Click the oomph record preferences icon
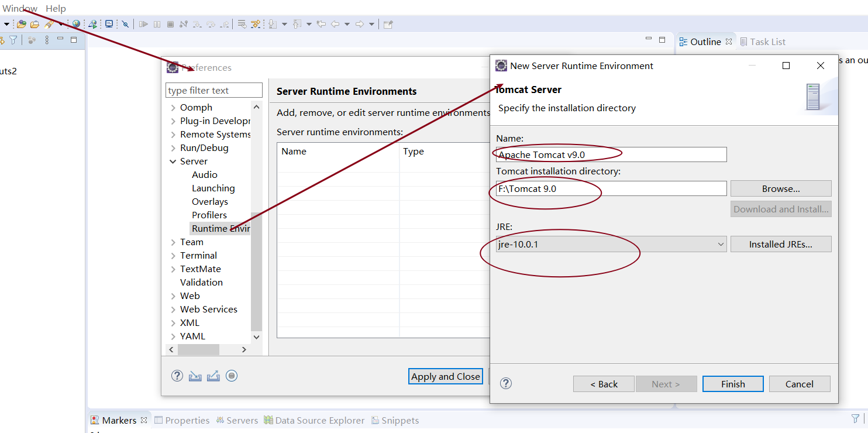The width and height of the screenshot is (868, 433). tap(232, 376)
